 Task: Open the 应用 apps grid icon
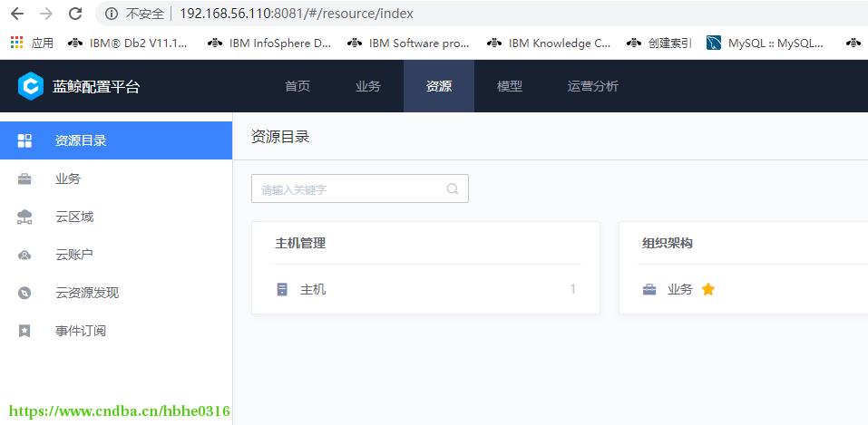17,43
